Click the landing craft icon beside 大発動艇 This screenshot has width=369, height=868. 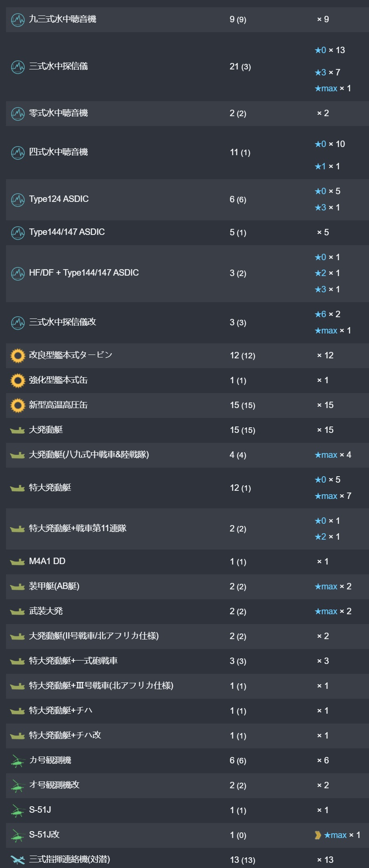pyautogui.click(x=18, y=430)
